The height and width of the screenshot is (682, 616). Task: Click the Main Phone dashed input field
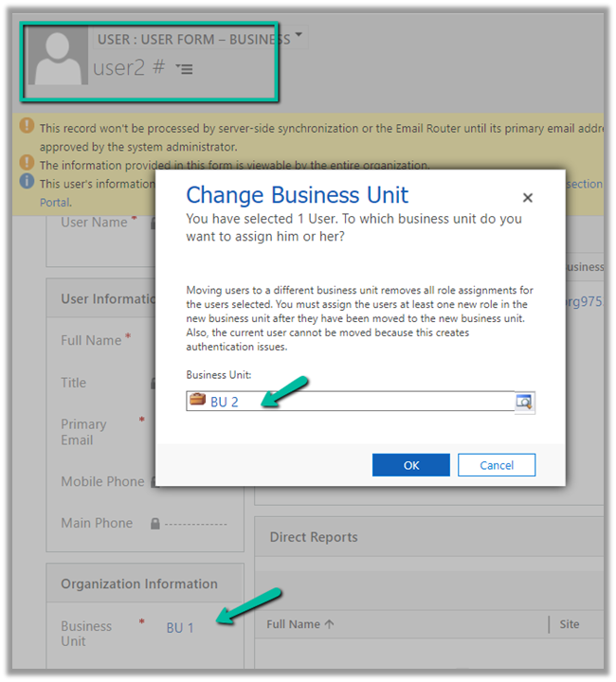coord(196,524)
